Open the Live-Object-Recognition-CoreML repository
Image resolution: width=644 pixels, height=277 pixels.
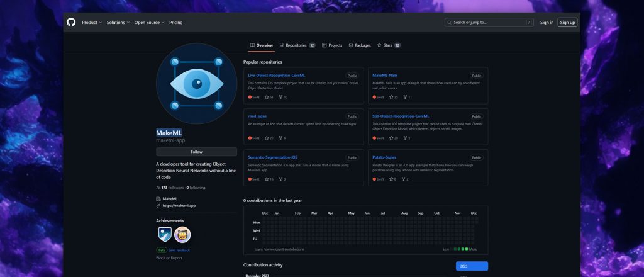tap(277, 75)
